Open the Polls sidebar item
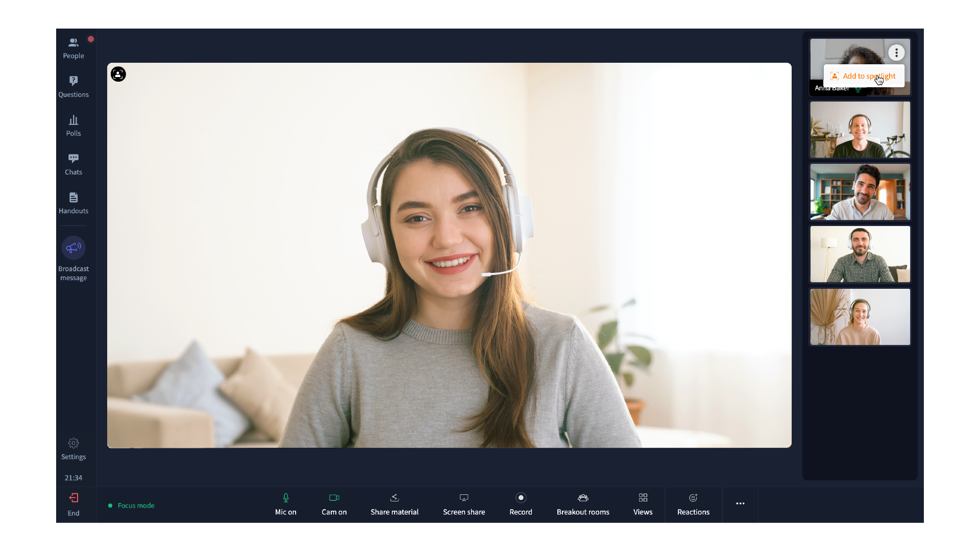This screenshot has width=980, height=551. tap(73, 126)
